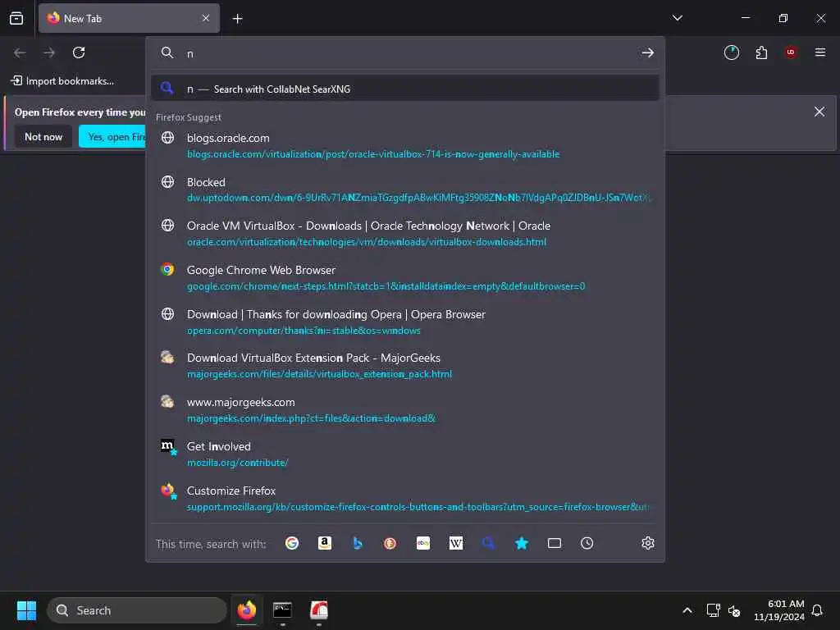Open search settings gear icon

tap(648, 543)
